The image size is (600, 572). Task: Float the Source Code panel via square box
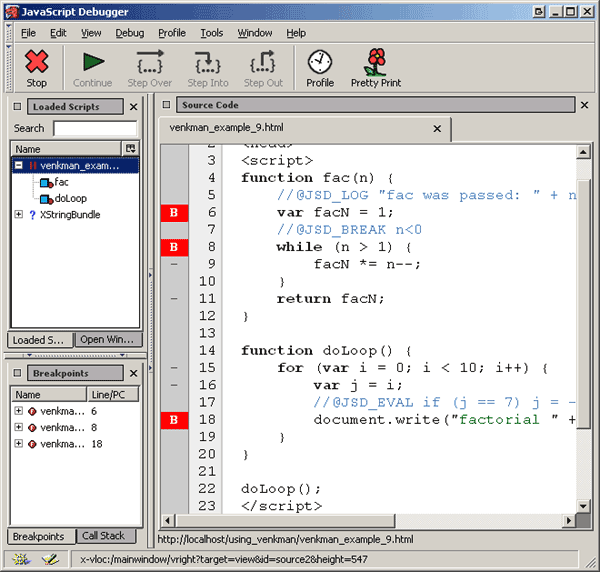click(166, 104)
